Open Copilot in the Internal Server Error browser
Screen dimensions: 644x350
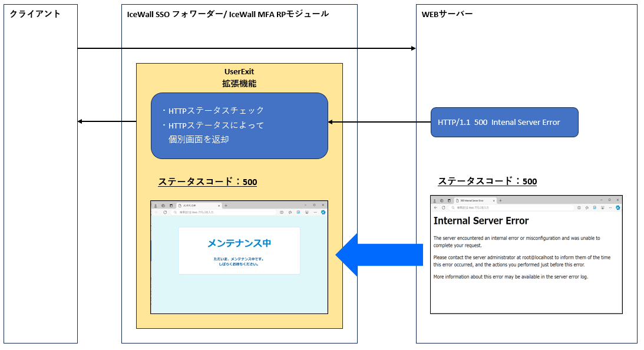[617, 208]
